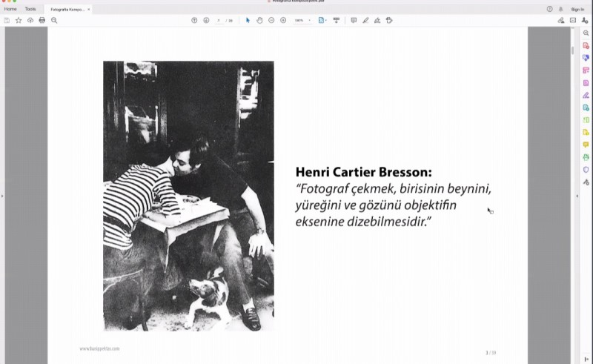This screenshot has height=364, width=593.
Task: Click the Print file icon
Action: [x=42, y=20]
